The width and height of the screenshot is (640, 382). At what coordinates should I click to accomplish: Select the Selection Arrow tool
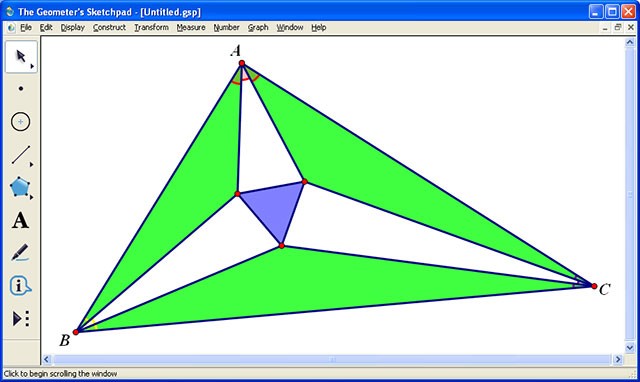pos(21,57)
